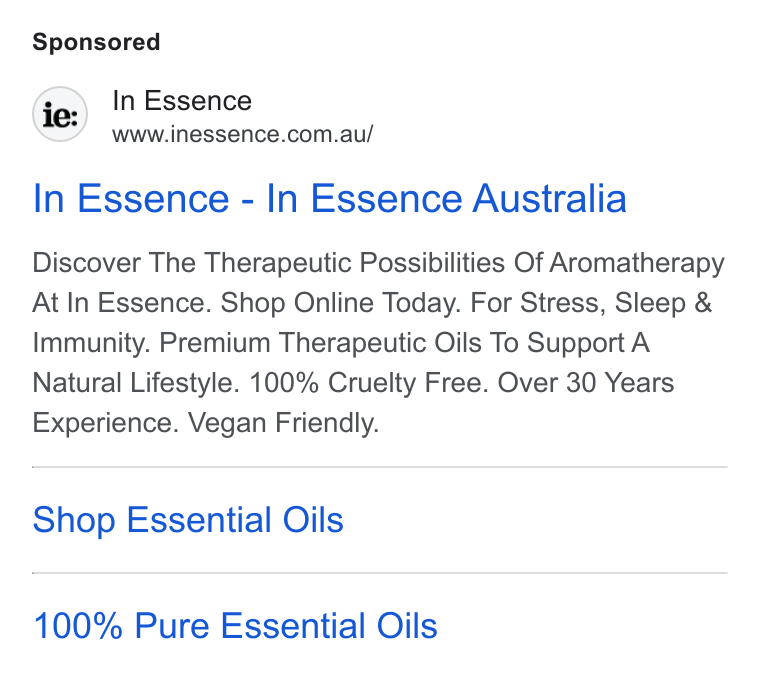Click the phrase Premium Therapeutic Oils
Screen dimensions: 760x678
[x=320, y=343]
